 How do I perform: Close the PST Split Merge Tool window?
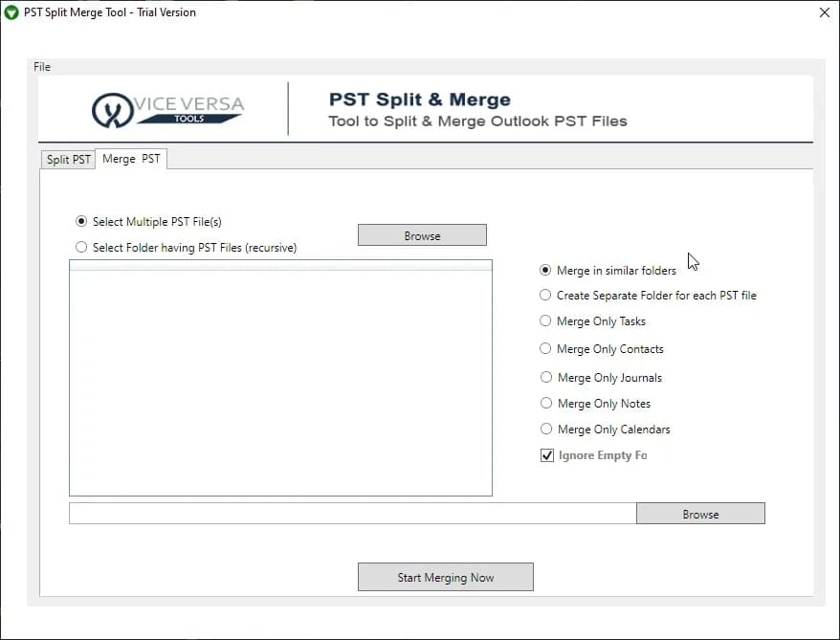pyautogui.click(x=825, y=12)
